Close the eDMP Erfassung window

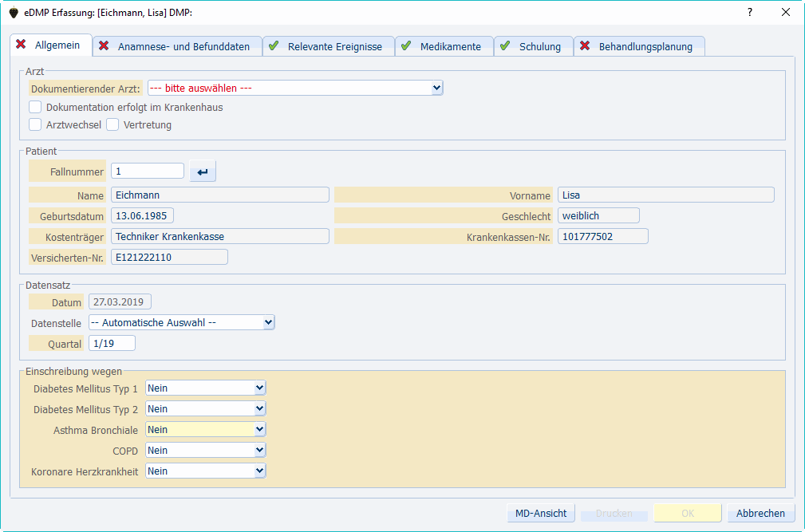[786, 12]
